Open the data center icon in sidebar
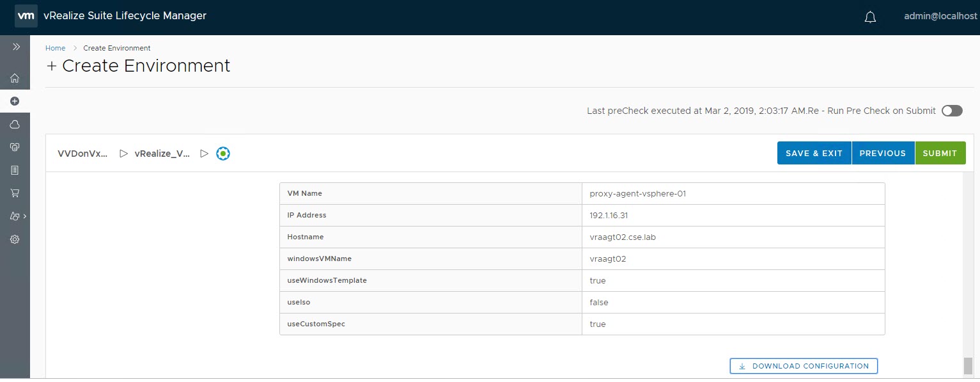The image size is (980, 382). point(15,147)
